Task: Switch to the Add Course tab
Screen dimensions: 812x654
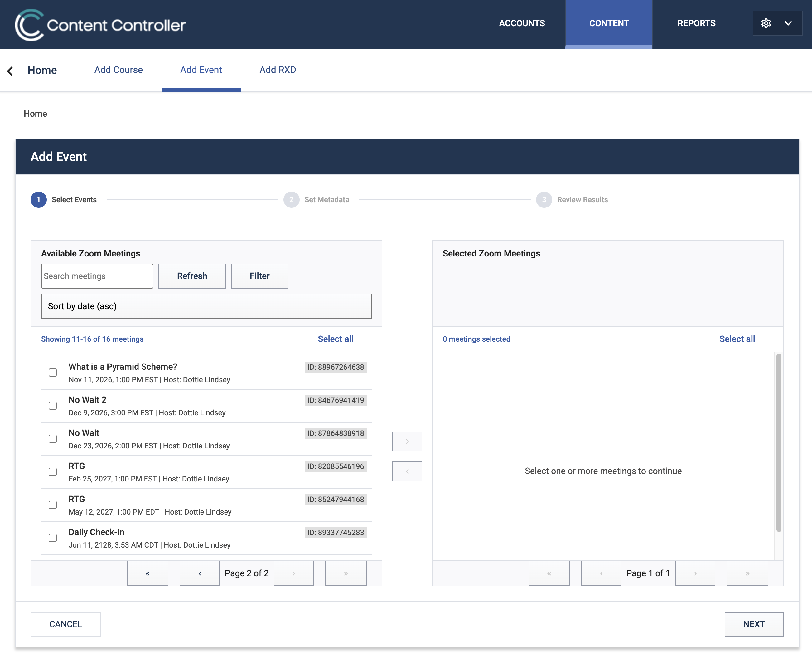Action: [118, 70]
